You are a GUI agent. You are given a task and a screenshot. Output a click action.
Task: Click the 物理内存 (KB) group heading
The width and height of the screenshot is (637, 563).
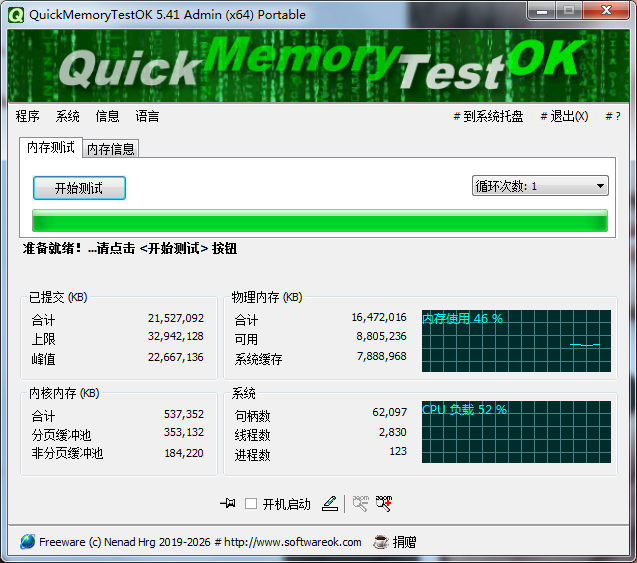click(x=267, y=297)
